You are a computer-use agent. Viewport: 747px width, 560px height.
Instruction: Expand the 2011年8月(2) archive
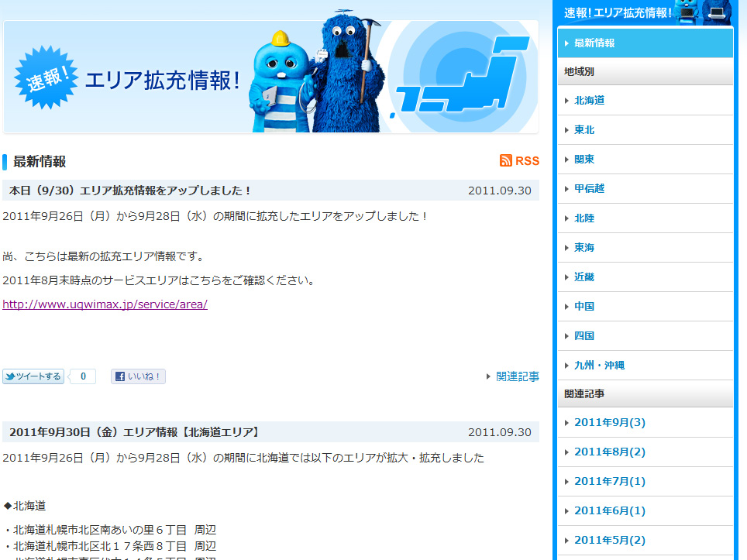[609, 452]
